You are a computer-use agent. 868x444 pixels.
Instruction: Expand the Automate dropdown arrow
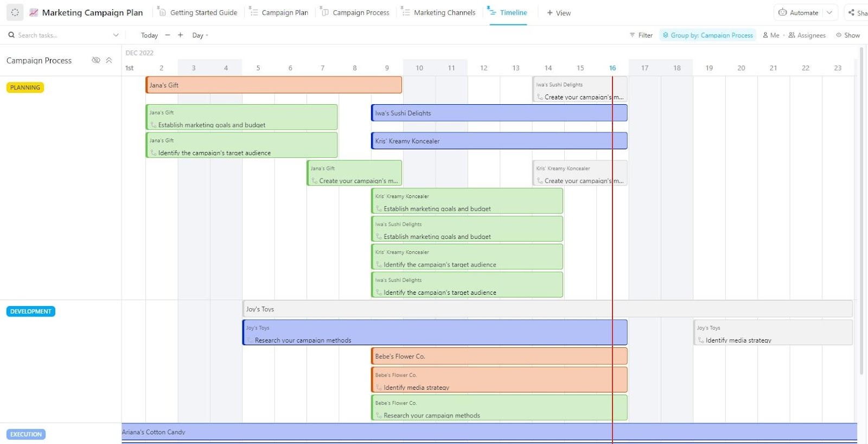pyautogui.click(x=829, y=12)
